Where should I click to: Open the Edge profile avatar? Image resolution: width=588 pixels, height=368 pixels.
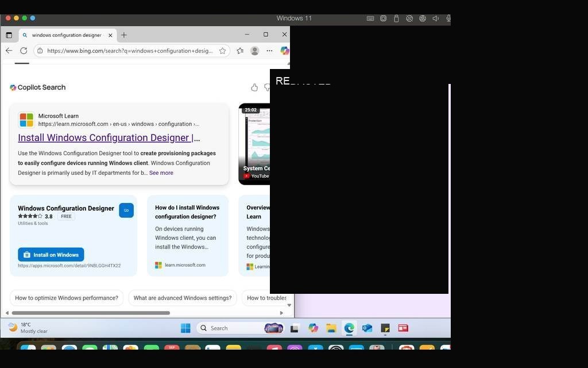coord(254,51)
